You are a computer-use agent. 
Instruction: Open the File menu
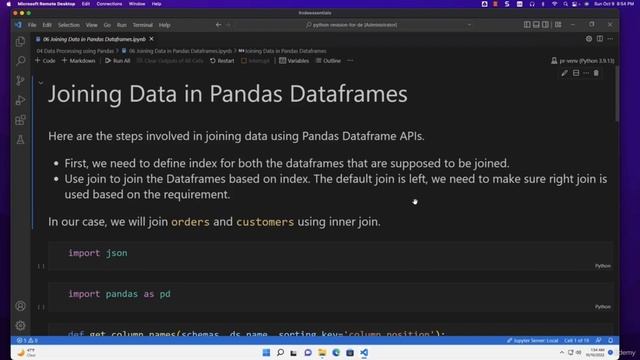[32, 25]
